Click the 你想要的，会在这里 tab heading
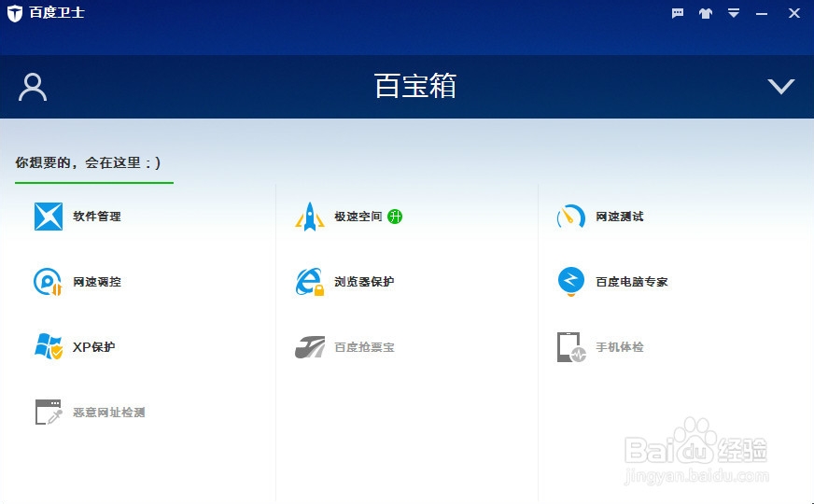Viewport: 814px width, 504px height. tap(89, 163)
